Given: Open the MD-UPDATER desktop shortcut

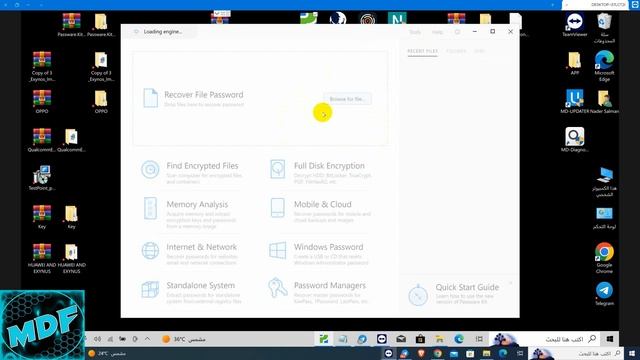Looking at the screenshot, I should 575,101.
